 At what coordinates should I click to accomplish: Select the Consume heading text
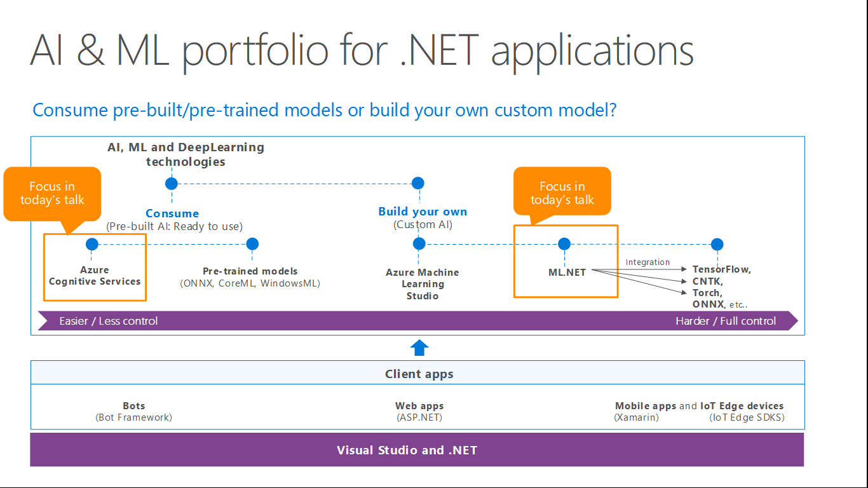click(x=172, y=213)
